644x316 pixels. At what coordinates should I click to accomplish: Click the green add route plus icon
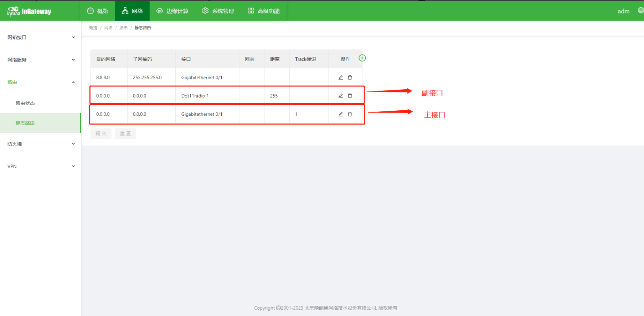pyautogui.click(x=362, y=58)
